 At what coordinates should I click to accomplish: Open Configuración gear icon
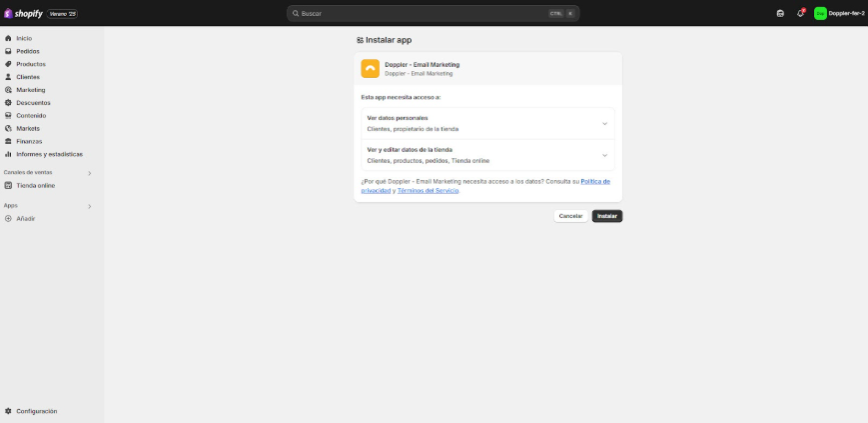tap(8, 411)
